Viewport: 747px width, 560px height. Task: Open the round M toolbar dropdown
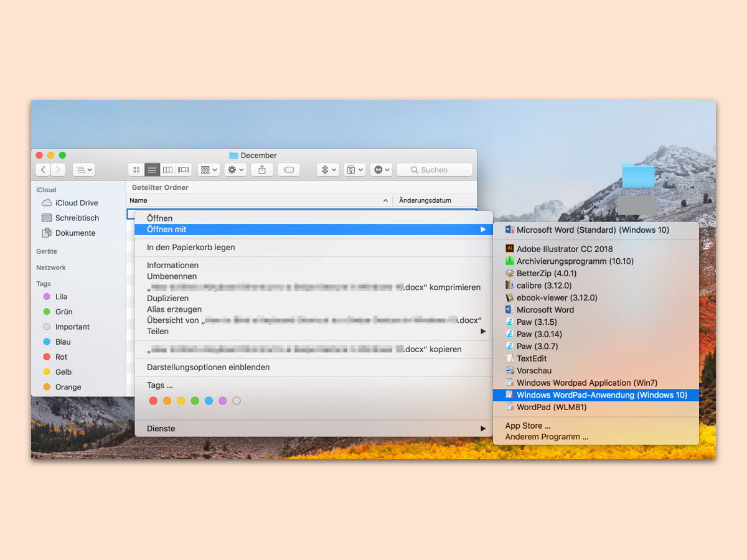pyautogui.click(x=381, y=170)
